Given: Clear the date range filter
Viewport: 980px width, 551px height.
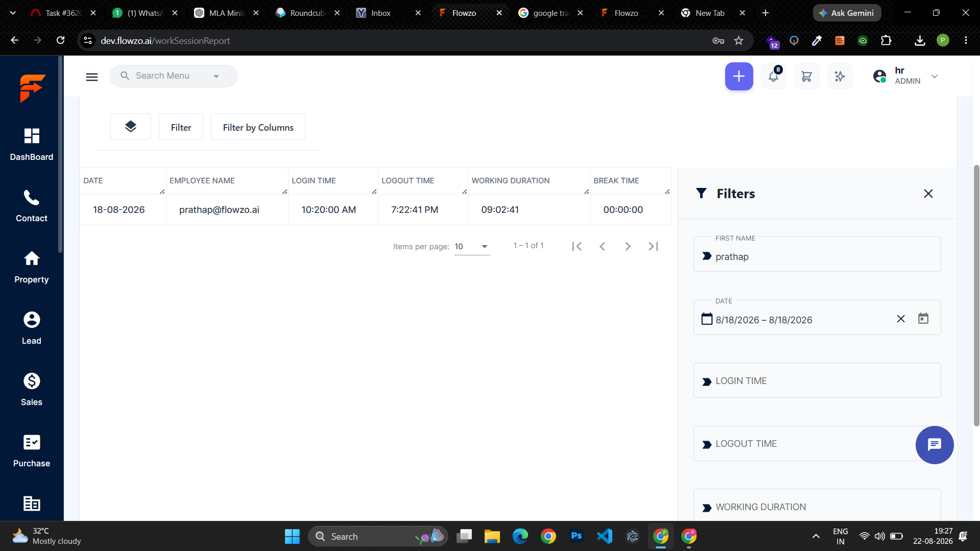Looking at the screenshot, I should click(x=900, y=319).
